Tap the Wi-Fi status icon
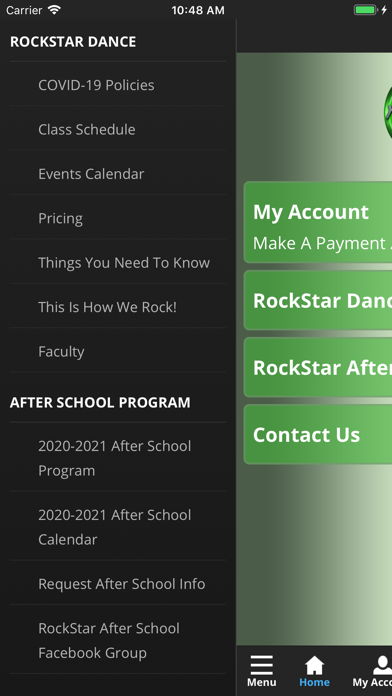This screenshot has width=392, height=696. (54, 10)
